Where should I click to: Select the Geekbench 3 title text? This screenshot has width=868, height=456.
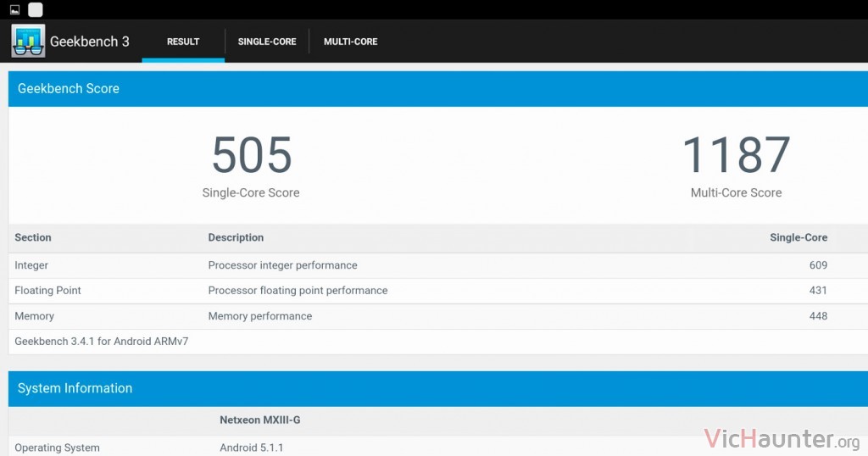(x=90, y=42)
